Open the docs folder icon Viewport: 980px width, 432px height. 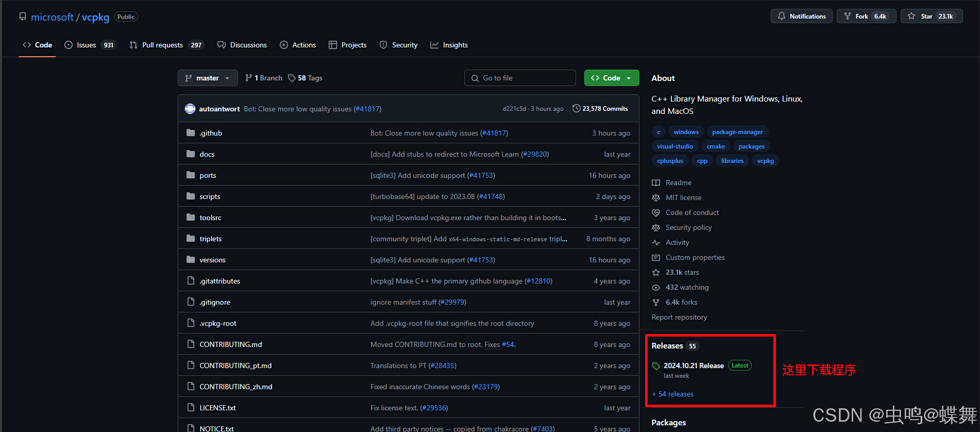tap(191, 154)
